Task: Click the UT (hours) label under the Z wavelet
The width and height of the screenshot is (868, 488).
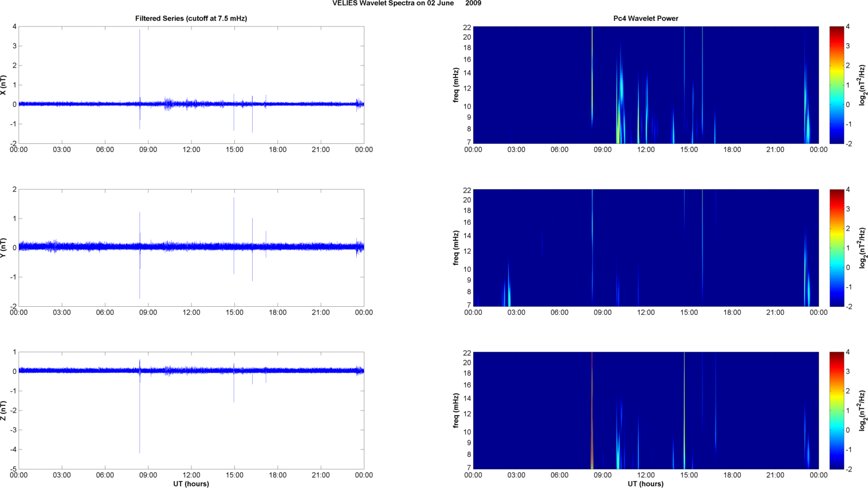Action: pos(646,484)
